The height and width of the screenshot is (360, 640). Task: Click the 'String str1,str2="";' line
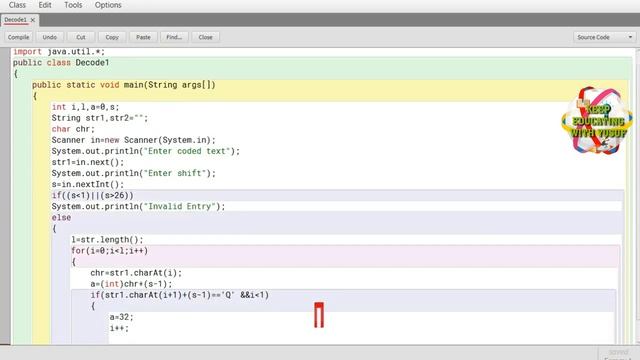100,118
